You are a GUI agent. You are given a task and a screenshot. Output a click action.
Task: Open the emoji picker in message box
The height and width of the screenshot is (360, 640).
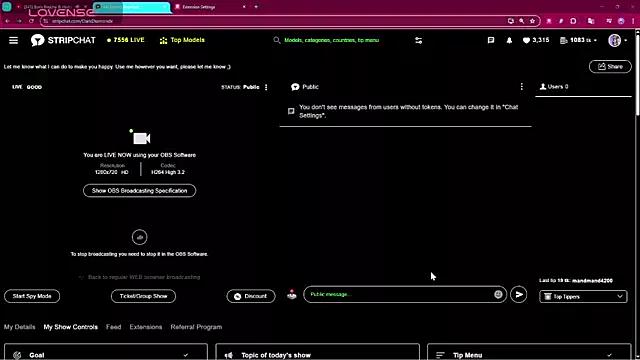[x=498, y=294]
